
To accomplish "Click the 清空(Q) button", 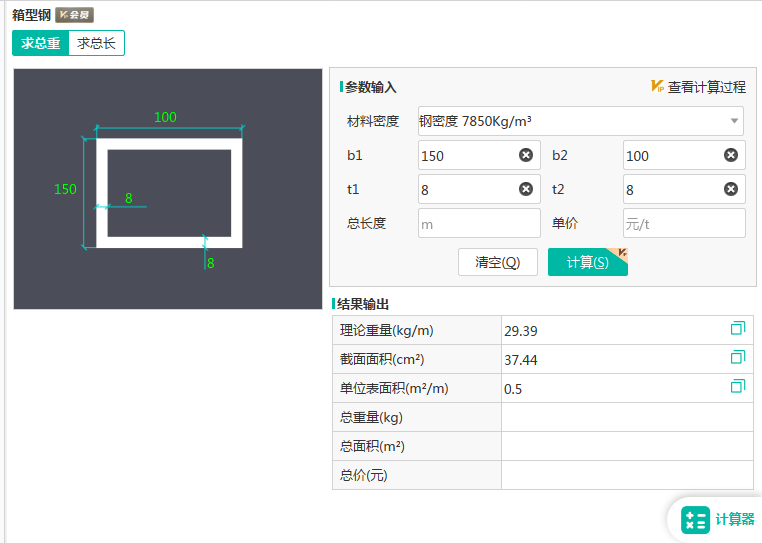I will 498,262.
